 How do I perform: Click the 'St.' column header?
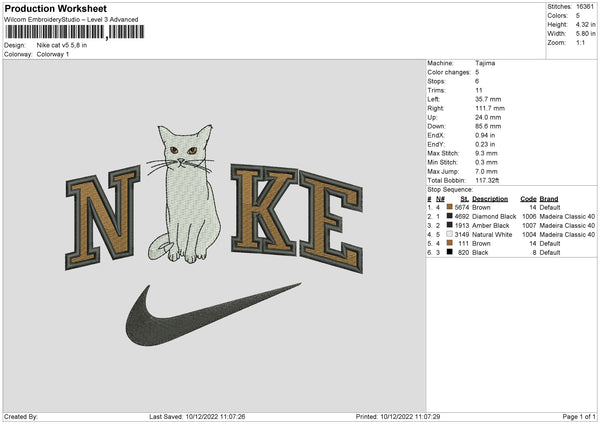coord(465,199)
